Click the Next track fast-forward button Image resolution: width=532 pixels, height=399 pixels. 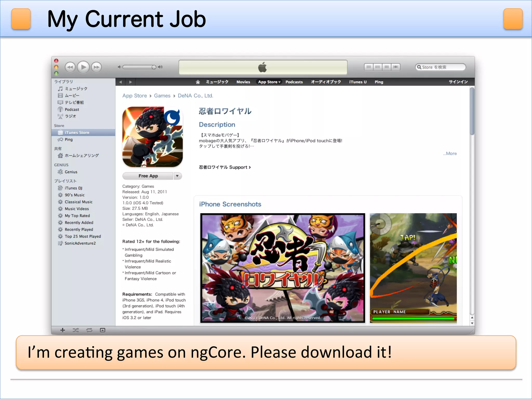96,67
